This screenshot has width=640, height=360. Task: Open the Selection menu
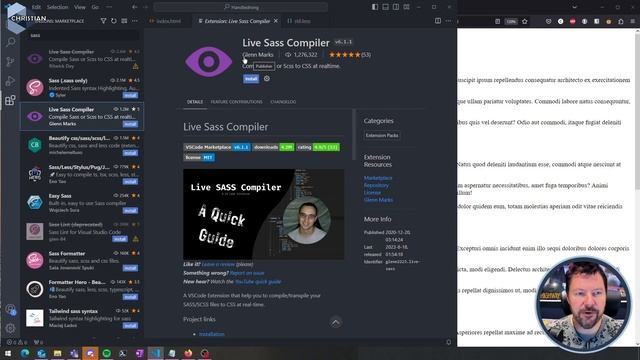click(57, 7)
